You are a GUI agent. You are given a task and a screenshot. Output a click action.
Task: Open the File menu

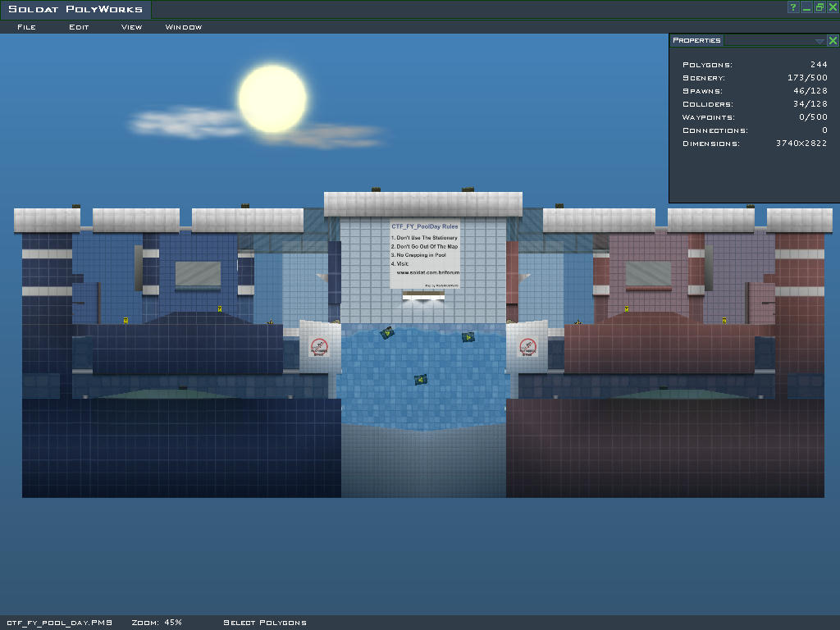(x=26, y=27)
